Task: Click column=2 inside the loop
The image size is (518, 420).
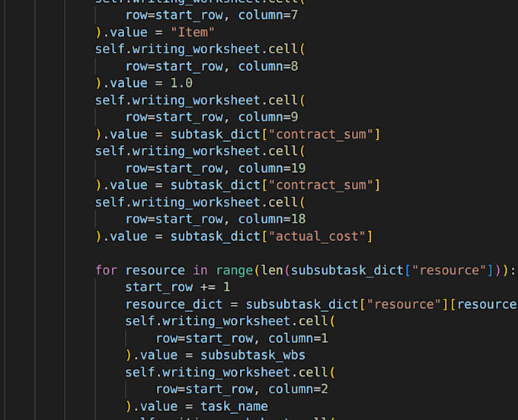Action: [x=298, y=390]
